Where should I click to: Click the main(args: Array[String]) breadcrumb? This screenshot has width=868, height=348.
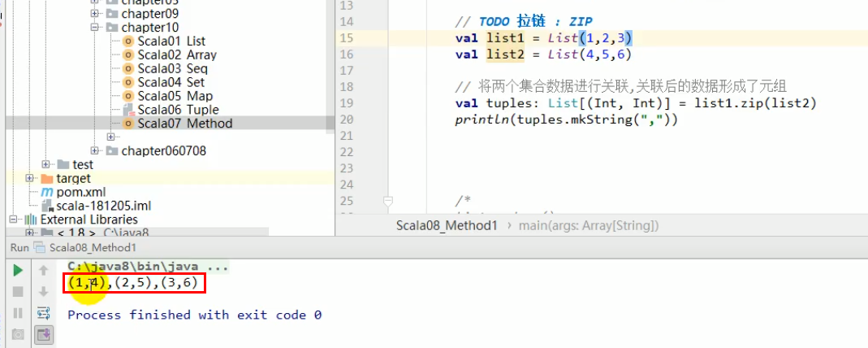point(589,226)
